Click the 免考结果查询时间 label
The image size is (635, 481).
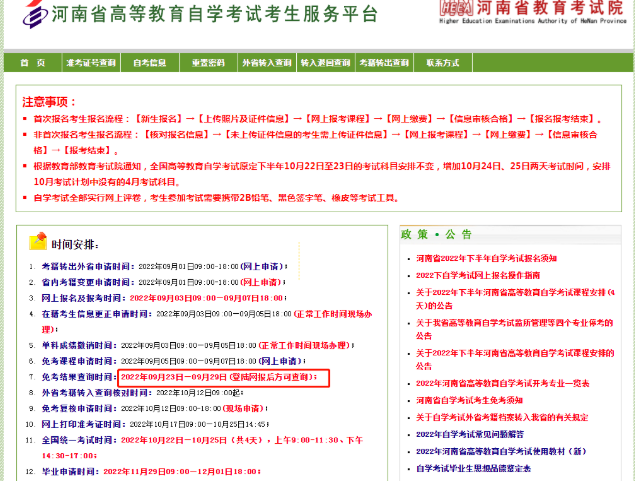(x=79, y=377)
